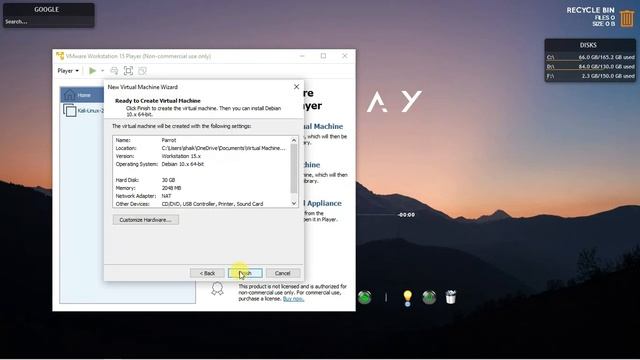Click the D:\ disk usage entry
Image resolution: width=640 pixels, height=360 pixels.
(x=590, y=67)
